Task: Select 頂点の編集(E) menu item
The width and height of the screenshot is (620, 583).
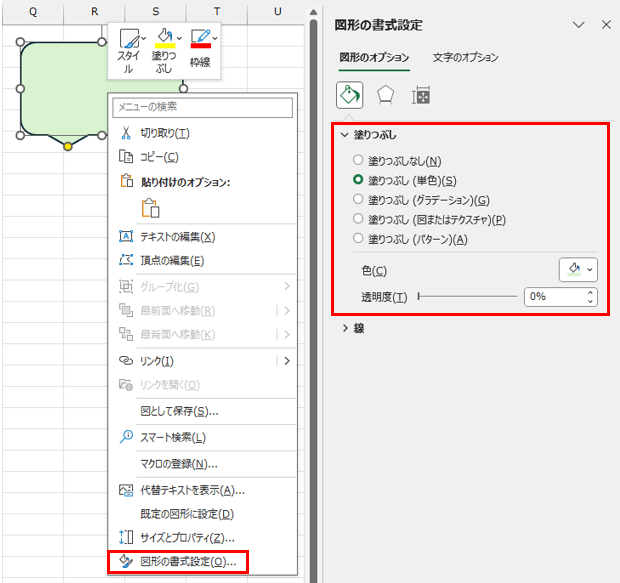Action: 202,260
